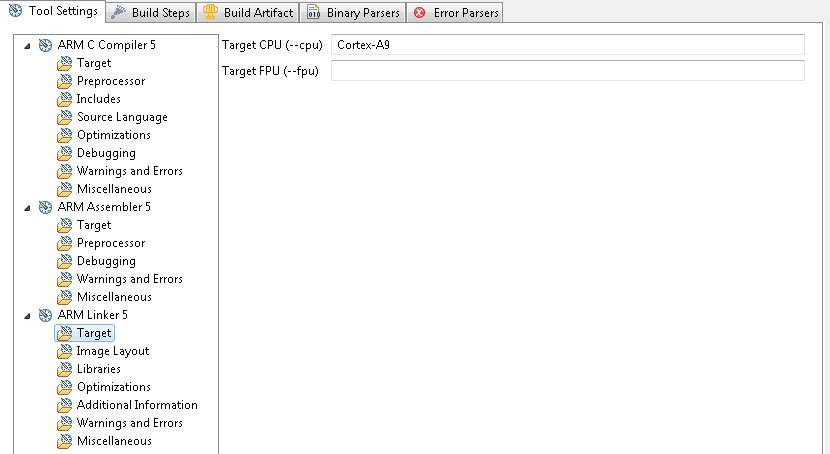Click the Debugging icon under ARM Assembler 5
This screenshot has height=454, width=830.
point(65,261)
